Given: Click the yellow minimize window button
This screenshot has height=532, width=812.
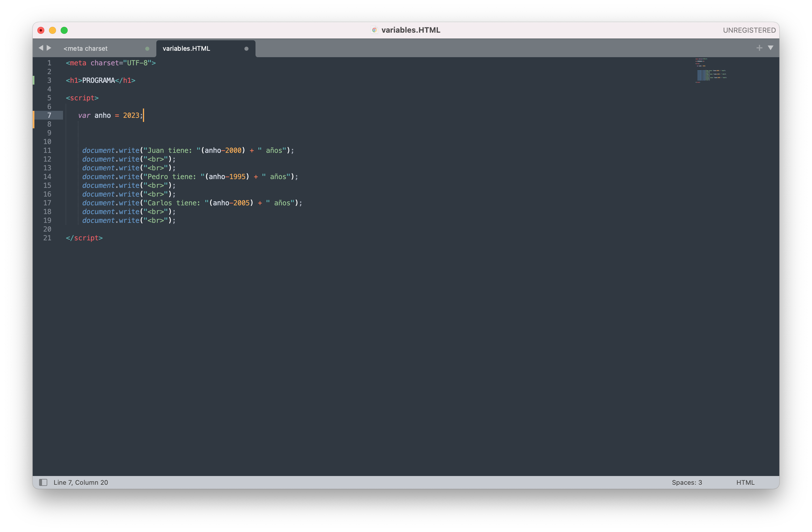Looking at the screenshot, I should (52, 30).
